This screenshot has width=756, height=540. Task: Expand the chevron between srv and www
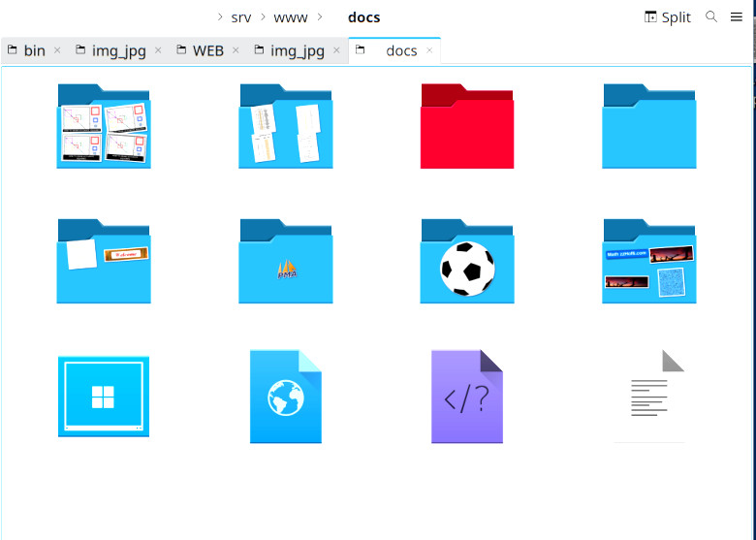coord(263,17)
